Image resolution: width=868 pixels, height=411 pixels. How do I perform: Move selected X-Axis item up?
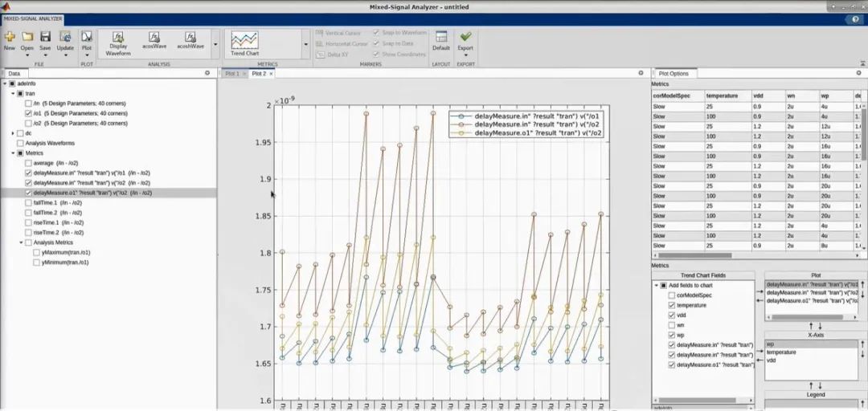tap(862, 344)
